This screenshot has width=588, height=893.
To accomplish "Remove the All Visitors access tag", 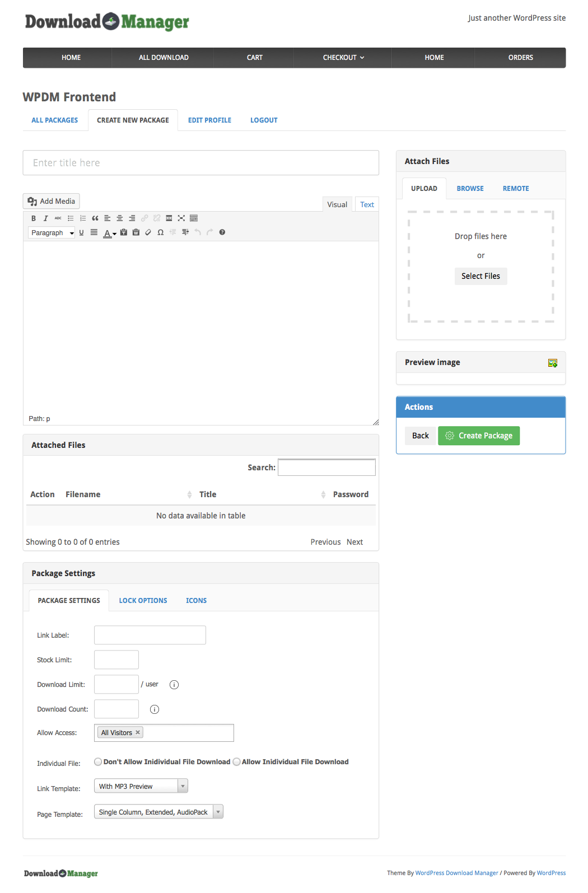I will pos(138,732).
